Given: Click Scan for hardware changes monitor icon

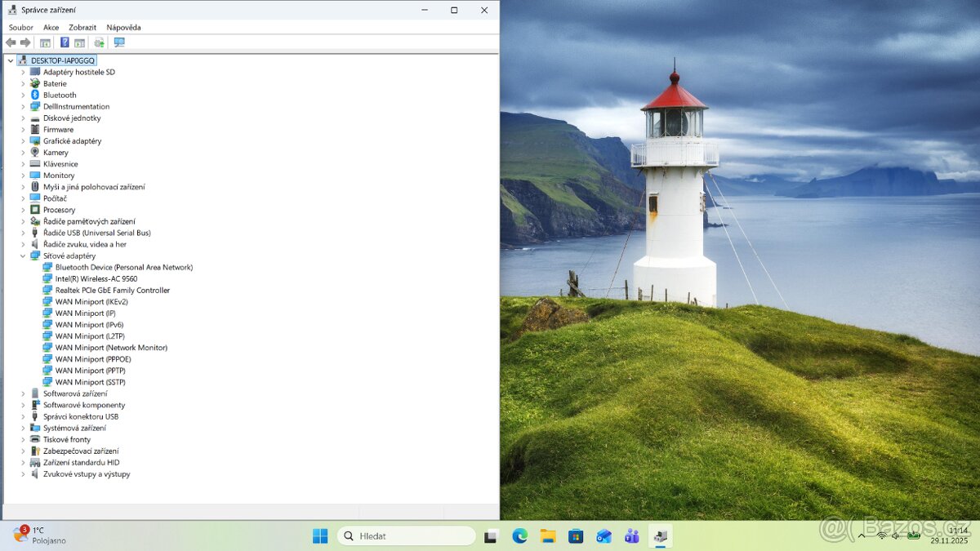Looking at the screenshot, I should [119, 42].
